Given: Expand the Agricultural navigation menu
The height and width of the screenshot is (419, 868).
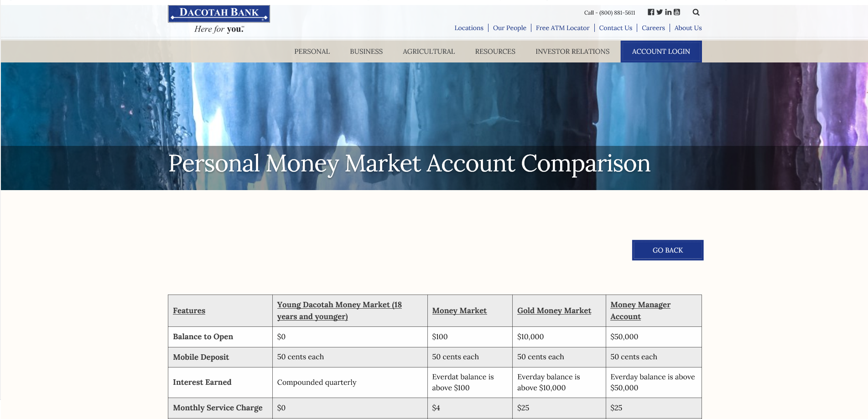Looking at the screenshot, I should (429, 52).
